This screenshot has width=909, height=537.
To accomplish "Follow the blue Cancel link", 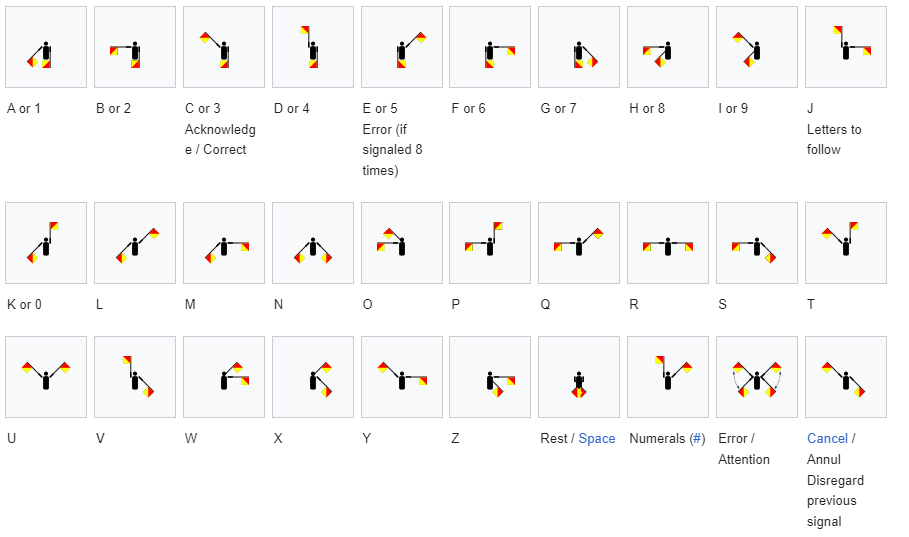I will 827,438.
